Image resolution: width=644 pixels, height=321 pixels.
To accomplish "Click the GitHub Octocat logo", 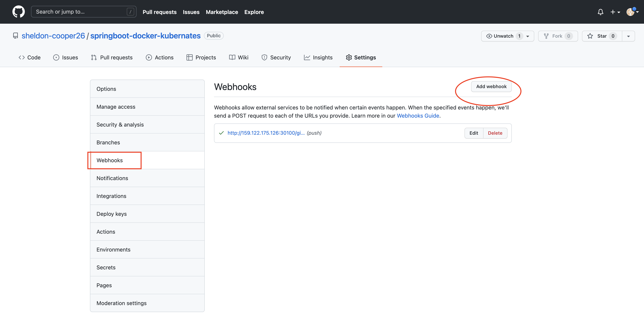I will pos(18,12).
